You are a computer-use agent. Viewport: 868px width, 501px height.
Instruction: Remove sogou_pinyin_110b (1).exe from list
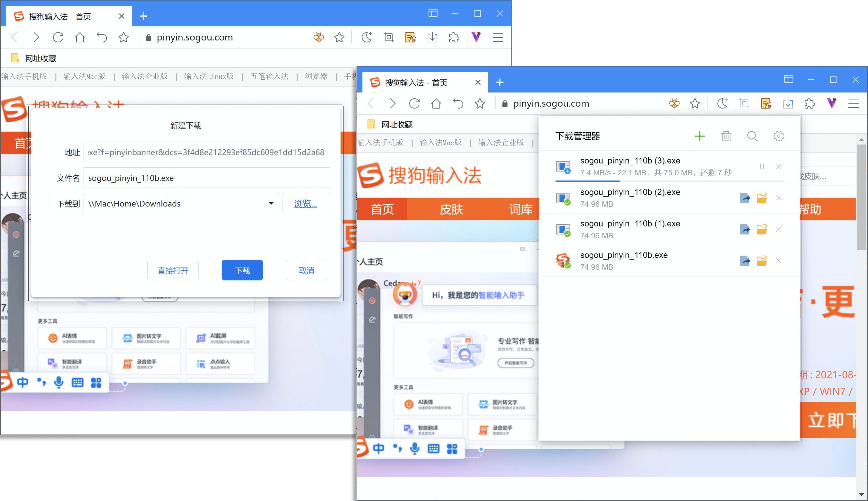point(778,230)
